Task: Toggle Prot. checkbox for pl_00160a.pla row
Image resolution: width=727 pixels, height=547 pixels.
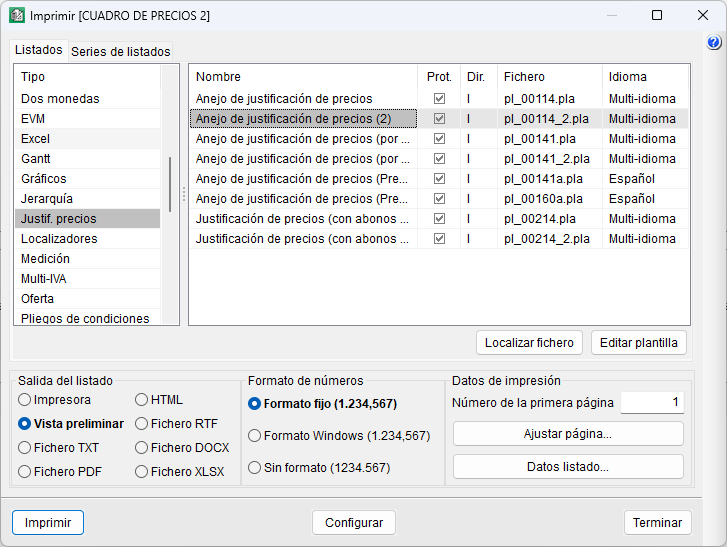Action: click(439, 199)
